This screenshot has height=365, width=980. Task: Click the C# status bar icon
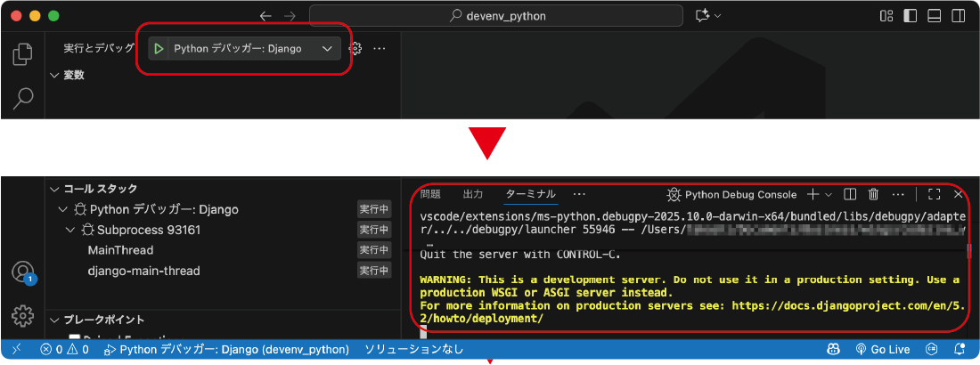pos(932,349)
